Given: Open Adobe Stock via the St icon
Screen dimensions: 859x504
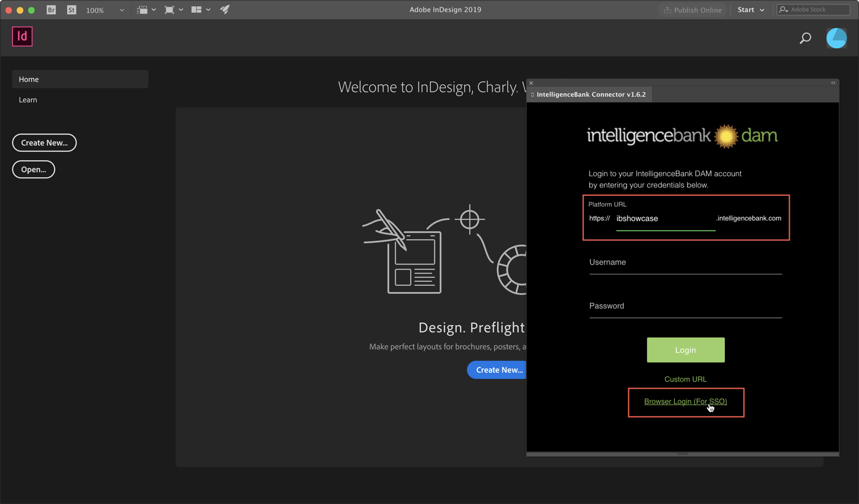Looking at the screenshot, I should [72, 10].
